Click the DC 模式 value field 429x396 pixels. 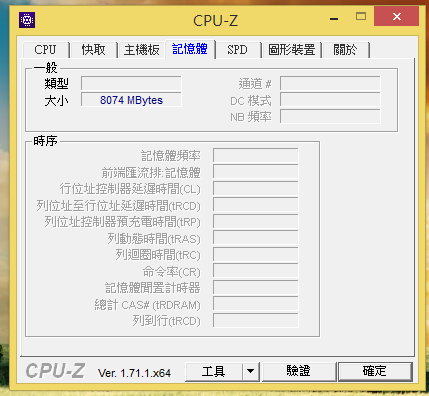tap(330, 100)
